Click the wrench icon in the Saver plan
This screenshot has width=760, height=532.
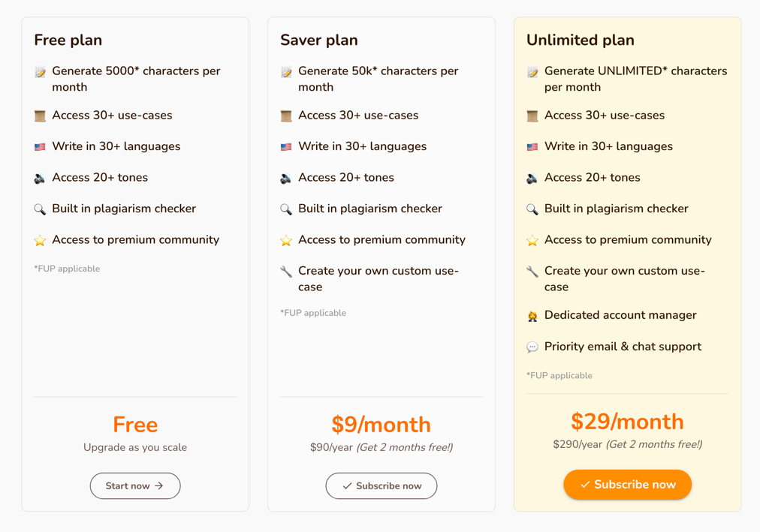pyautogui.click(x=286, y=271)
